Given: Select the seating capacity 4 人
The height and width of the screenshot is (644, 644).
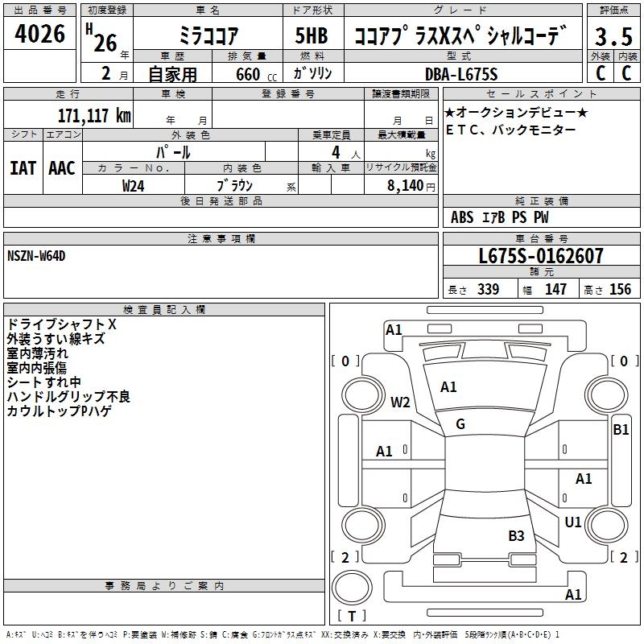Looking at the screenshot, I should point(346,152).
